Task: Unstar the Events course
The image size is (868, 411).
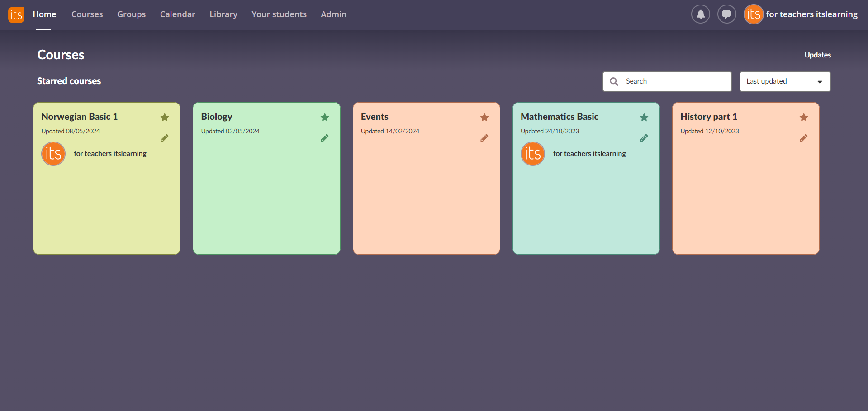Action: [x=484, y=118]
